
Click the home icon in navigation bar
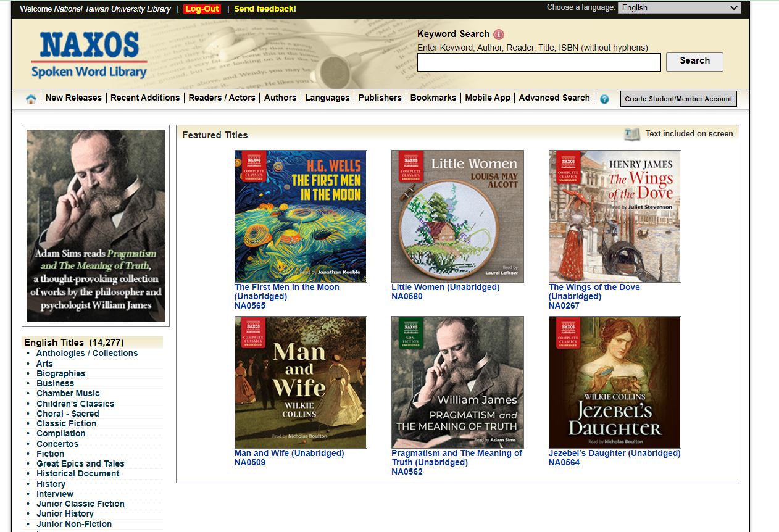coord(31,99)
